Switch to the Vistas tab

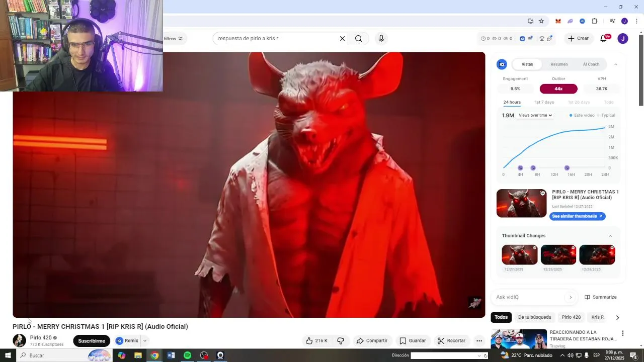coord(527,64)
